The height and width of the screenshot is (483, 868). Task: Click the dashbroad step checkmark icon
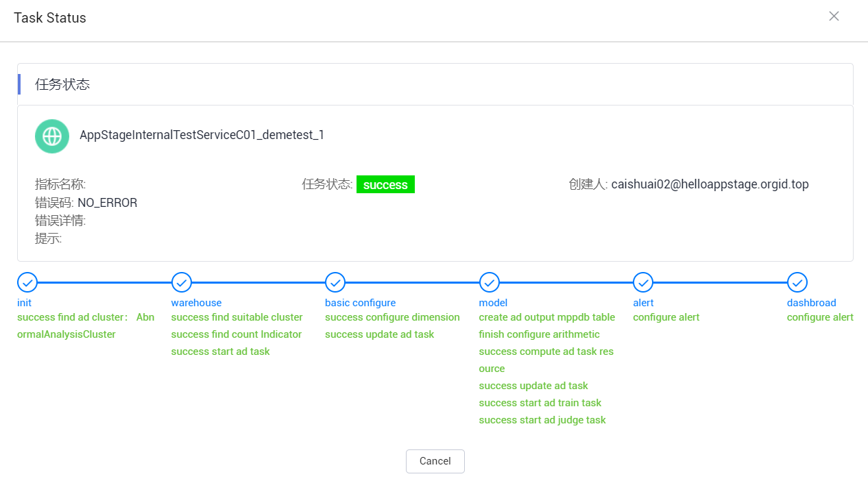pyautogui.click(x=797, y=282)
